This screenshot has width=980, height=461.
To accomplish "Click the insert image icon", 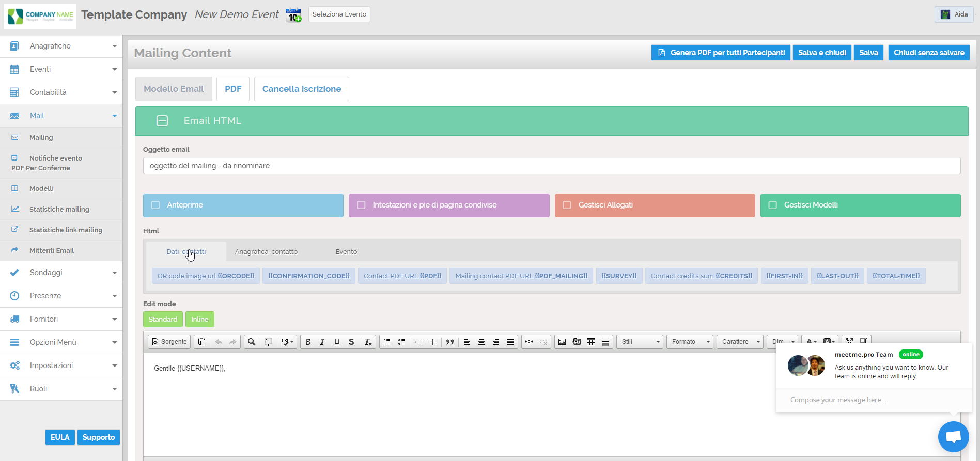I will click(562, 342).
